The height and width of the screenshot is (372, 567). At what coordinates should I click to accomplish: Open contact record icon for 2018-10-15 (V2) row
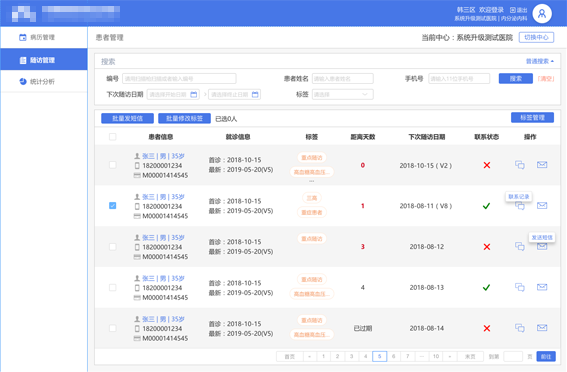520,165
